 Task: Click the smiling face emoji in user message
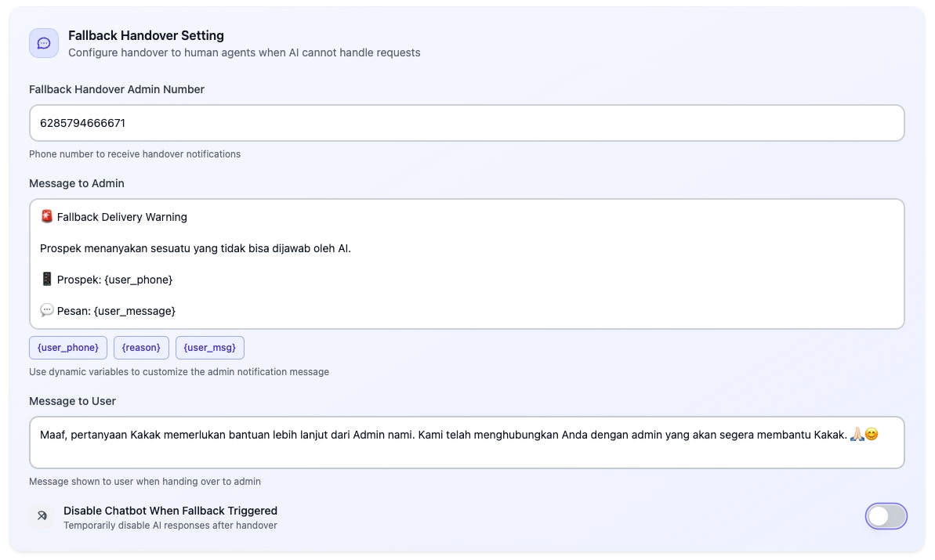tap(874, 433)
